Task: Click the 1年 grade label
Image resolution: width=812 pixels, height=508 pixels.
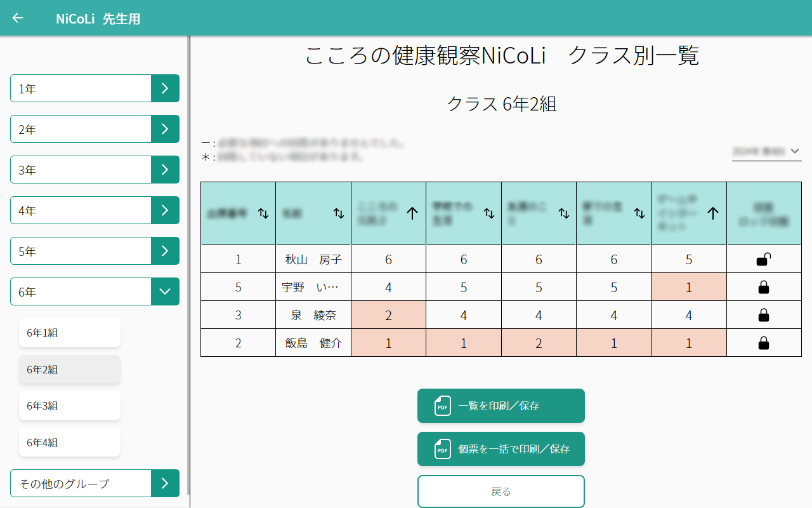Action: tap(27, 89)
